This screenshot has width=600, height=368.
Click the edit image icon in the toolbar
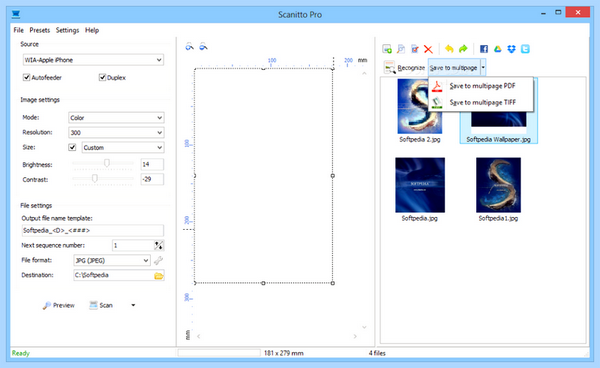414,49
